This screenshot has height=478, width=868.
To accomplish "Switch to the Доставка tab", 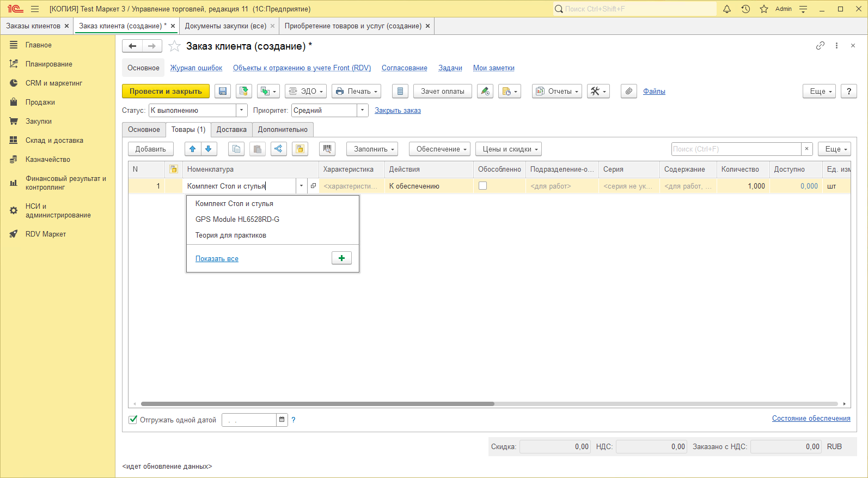I will pyautogui.click(x=231, y=130).
